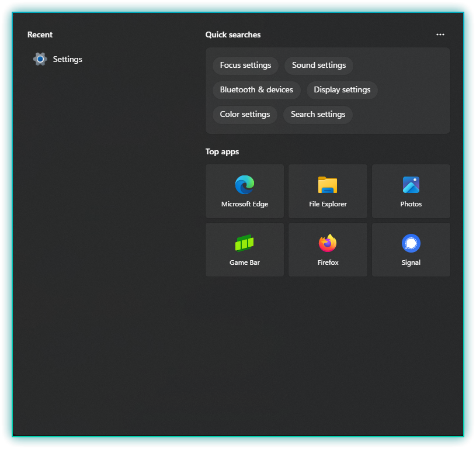Screen dimensions: 476x449
Task: Select the Focus settings quick search
Action: pos(245,65)
